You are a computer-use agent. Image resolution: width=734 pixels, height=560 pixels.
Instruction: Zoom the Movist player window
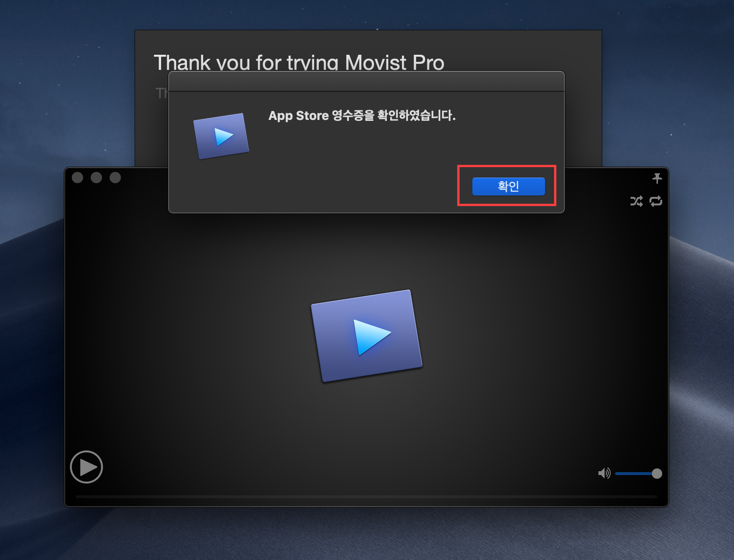click(x=115, y=178)
